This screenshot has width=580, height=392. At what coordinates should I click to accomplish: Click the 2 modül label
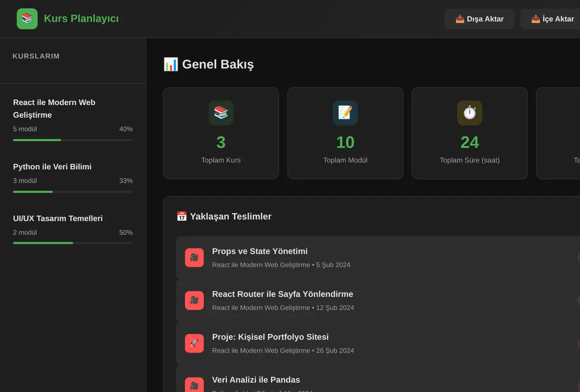tap(25, 232)
